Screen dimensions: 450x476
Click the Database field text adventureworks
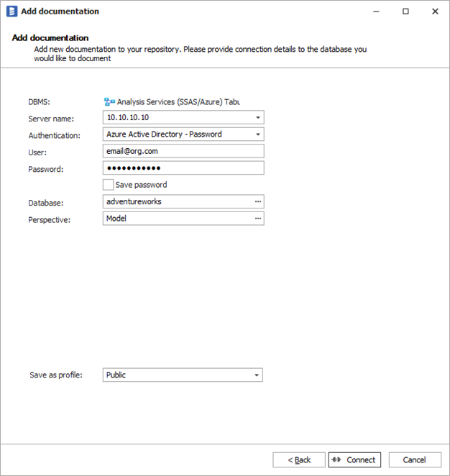[134, 201]
